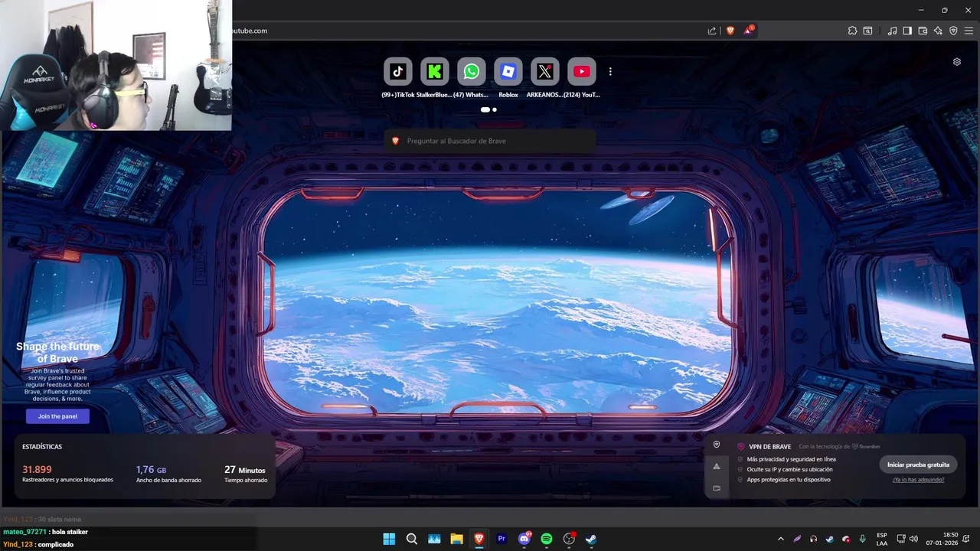Switch to the second top sites page dot
980x551 pixels.
click(x=495, y=109)
